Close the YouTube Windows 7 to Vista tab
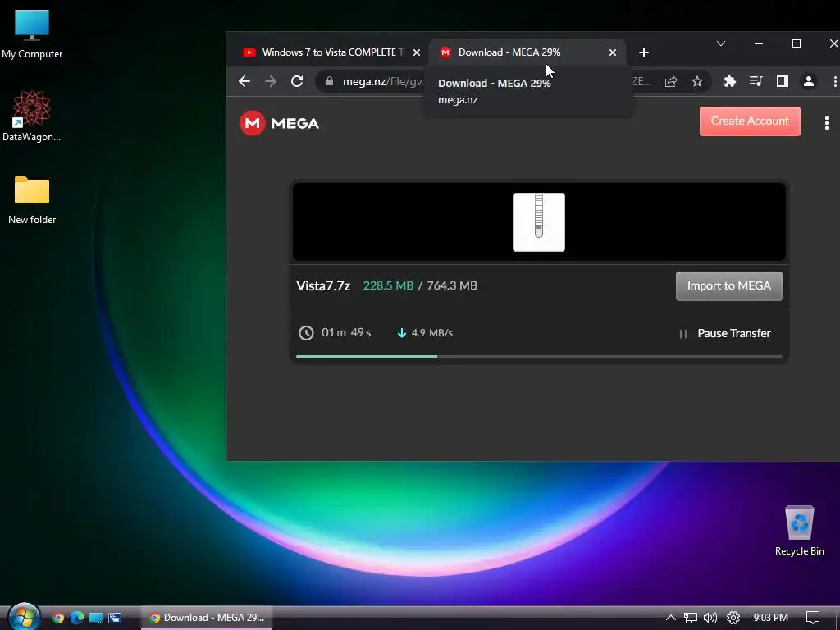Screen dimensions: 840x630 (416, 52)
